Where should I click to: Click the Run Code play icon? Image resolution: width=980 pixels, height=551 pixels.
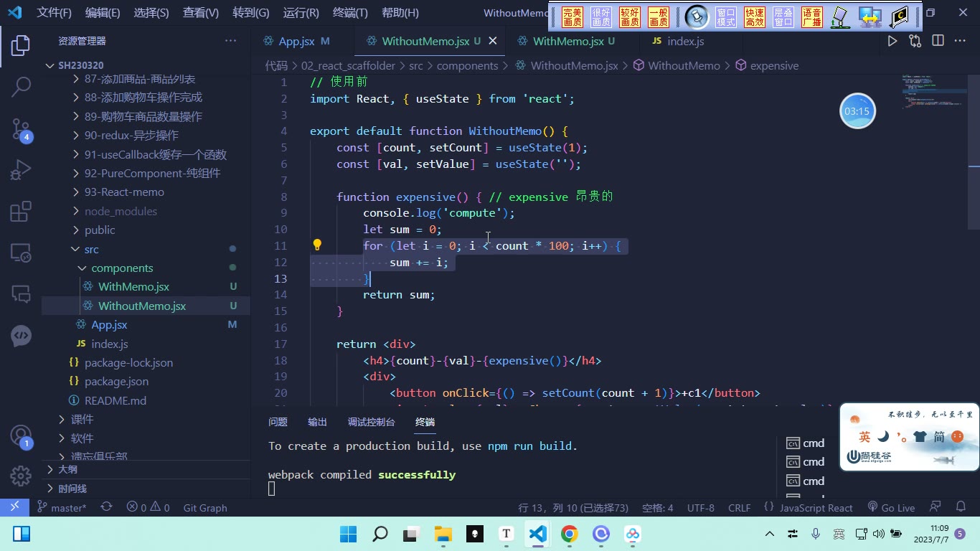pos(892,41)
